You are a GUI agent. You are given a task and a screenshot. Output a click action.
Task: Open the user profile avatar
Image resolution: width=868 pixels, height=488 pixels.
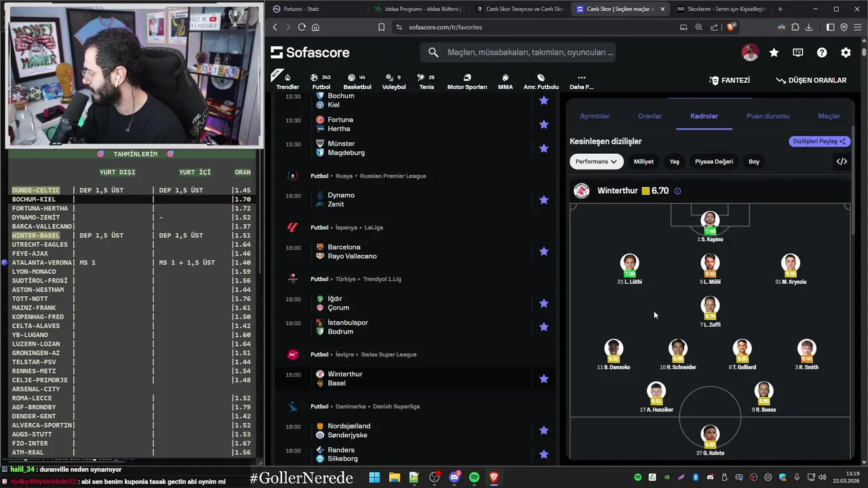point(750,52)
